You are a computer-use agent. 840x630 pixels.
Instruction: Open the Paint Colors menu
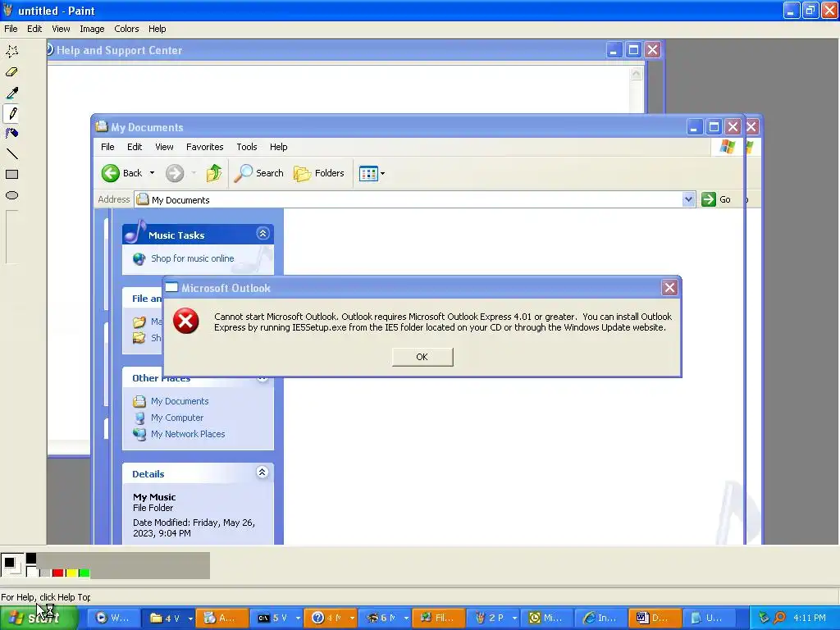[x=126, y=29]
